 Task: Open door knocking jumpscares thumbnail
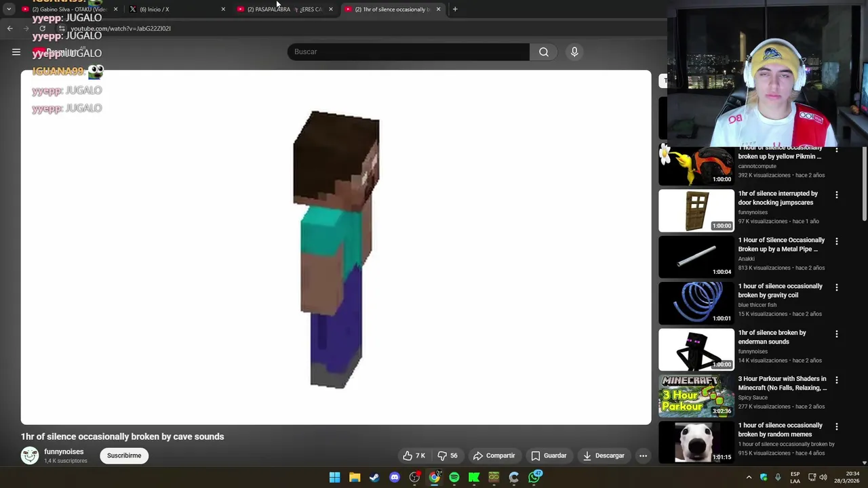696,211
